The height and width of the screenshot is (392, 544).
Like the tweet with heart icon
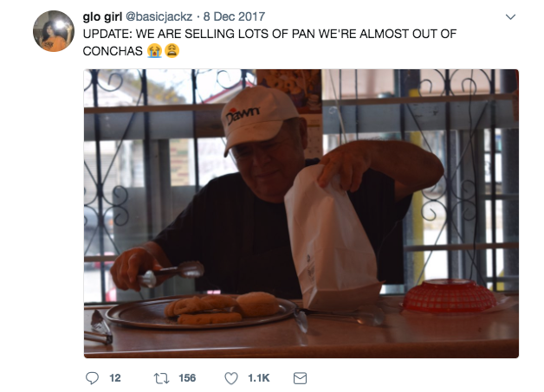(231, 378)
